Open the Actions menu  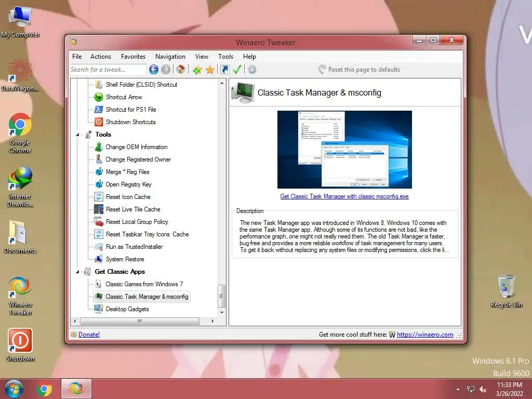pyautogui.click(x=101, y=57)
